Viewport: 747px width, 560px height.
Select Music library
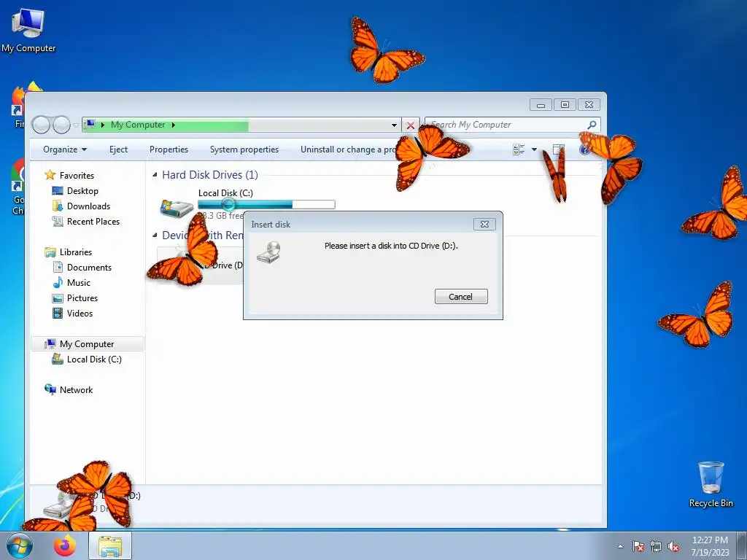coord(79,282)
